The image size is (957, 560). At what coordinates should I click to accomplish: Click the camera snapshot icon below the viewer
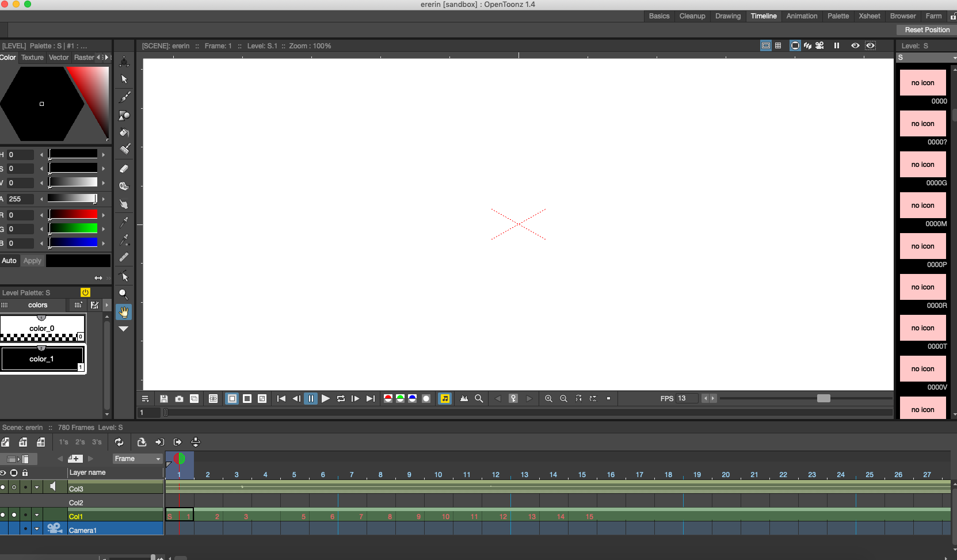179,398
